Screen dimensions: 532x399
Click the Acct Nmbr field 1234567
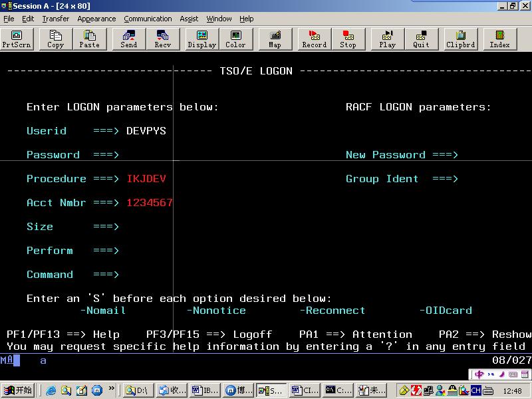150,203
